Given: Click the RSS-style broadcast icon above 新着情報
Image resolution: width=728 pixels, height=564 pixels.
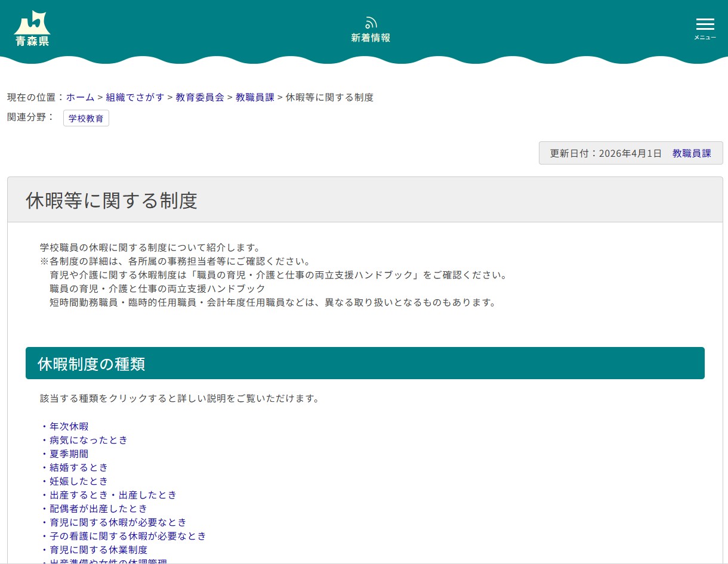Looking at the screenshot, I should (371, 23).
